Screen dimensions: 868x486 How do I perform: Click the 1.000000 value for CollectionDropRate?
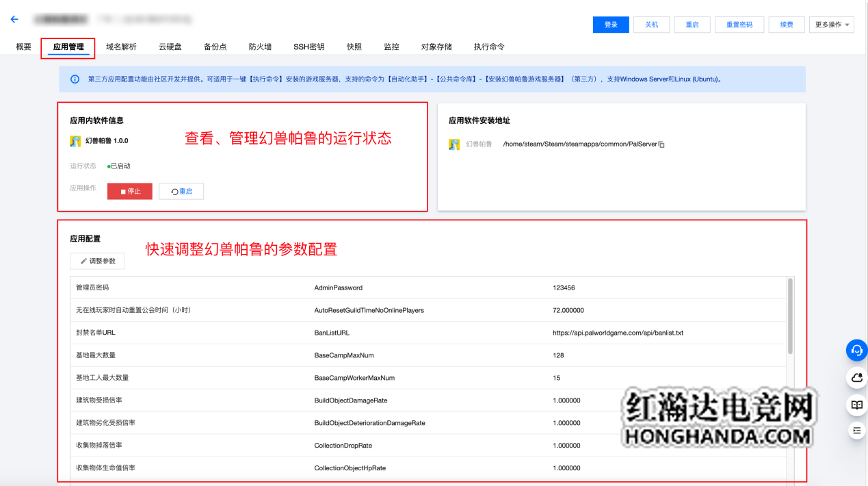(566, 446)
